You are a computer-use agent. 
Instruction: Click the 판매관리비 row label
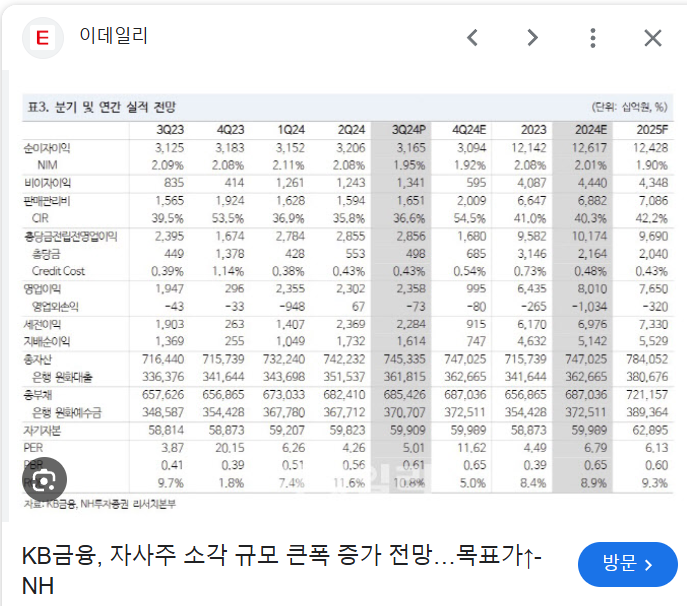[x=47, y=201]
